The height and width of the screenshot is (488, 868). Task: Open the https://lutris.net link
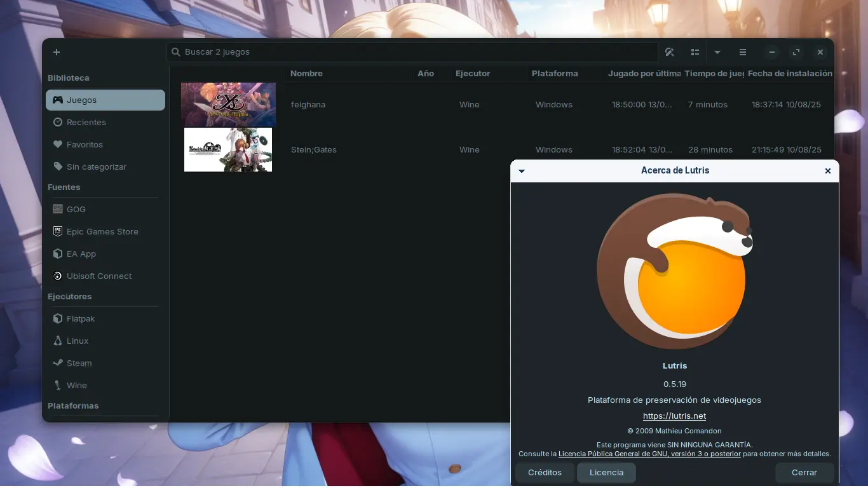(674, 416)
